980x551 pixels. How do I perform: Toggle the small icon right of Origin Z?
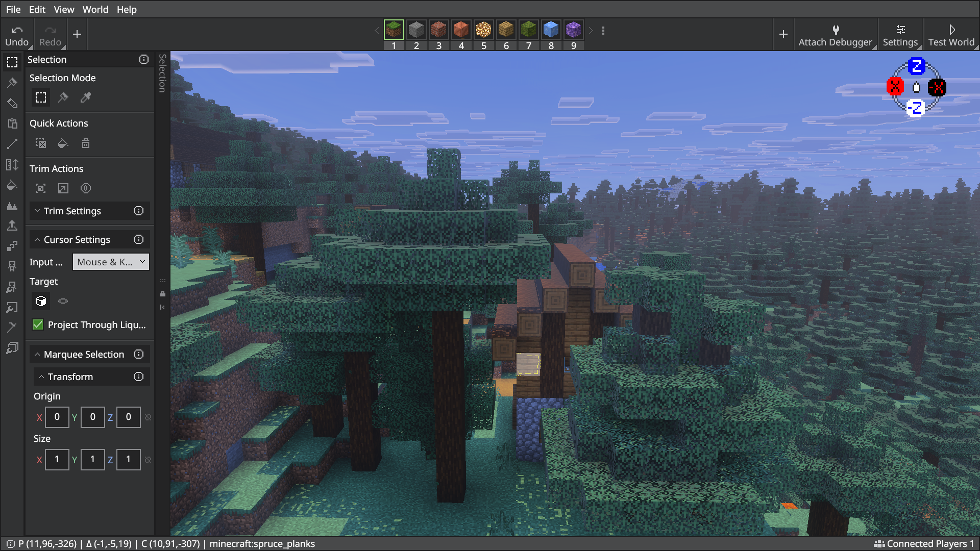148,417
